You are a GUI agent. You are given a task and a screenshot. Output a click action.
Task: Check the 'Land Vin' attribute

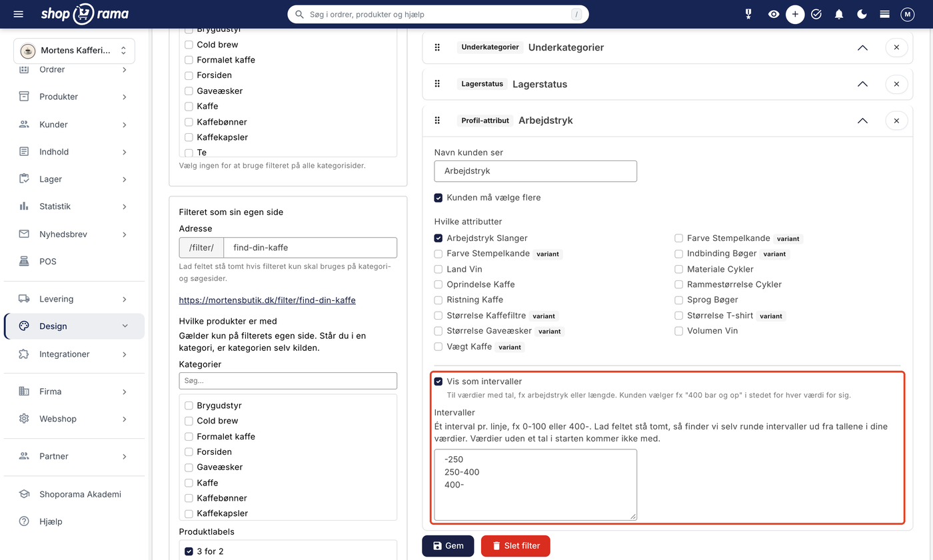[x=439, y=269]
